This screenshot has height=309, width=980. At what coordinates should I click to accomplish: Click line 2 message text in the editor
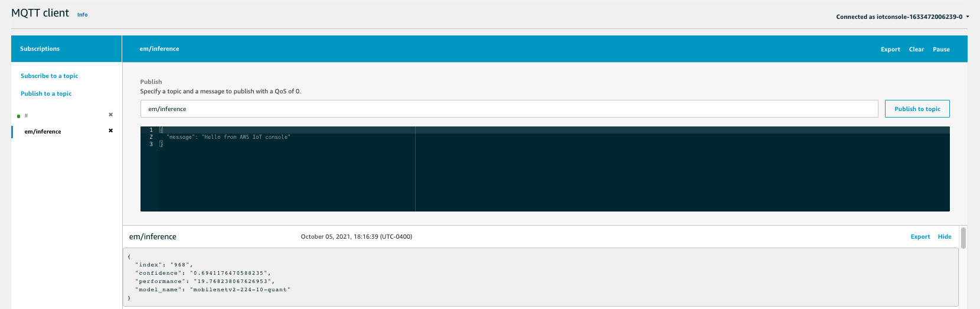[228, 137]
